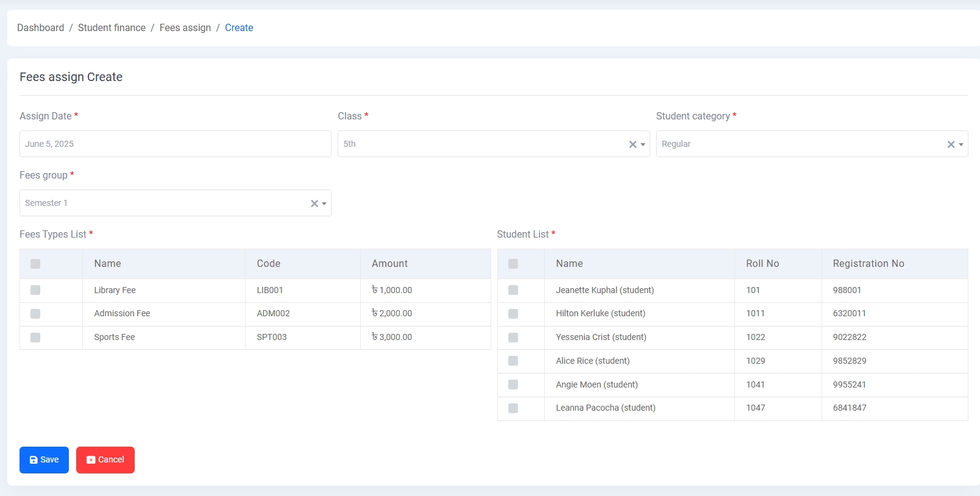
Task: Check Jeanette Kuphal's checkbox
Action: [513, 290]
